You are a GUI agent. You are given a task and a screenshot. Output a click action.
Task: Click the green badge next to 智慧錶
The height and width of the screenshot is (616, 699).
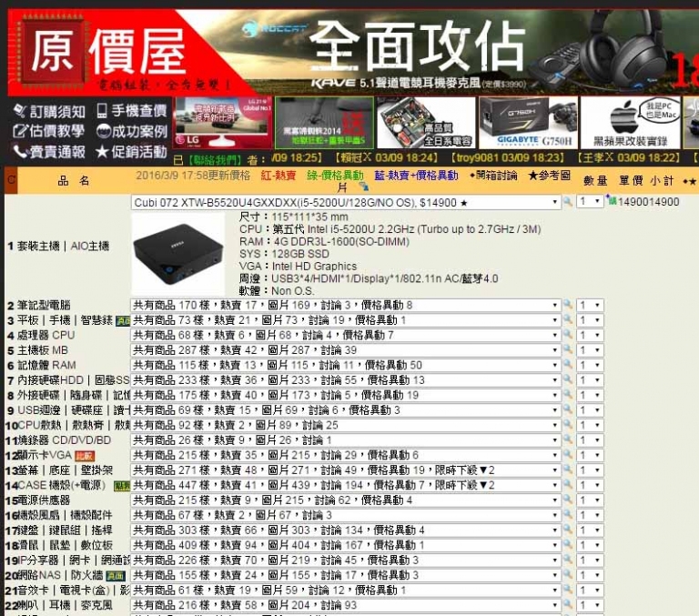123,321
